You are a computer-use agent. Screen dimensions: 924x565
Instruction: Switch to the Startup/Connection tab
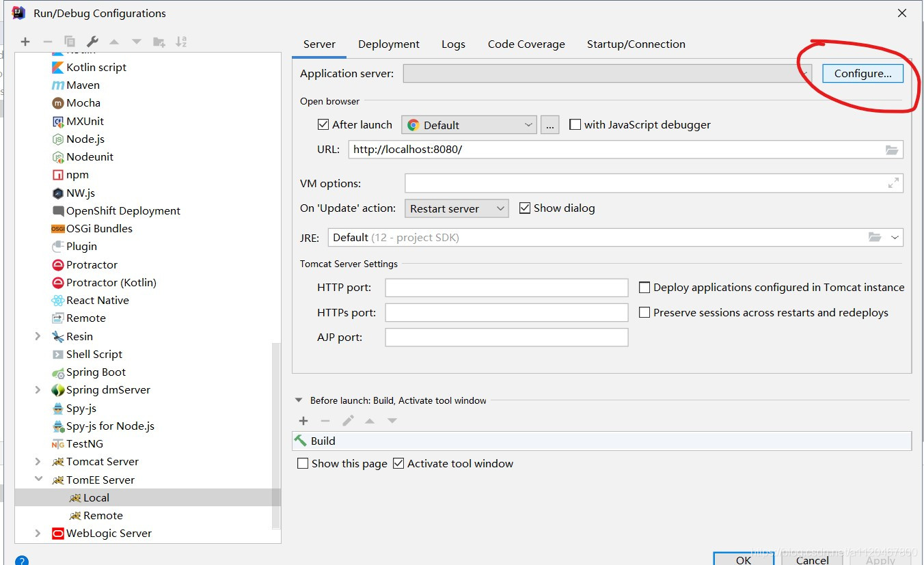point(636,44)
